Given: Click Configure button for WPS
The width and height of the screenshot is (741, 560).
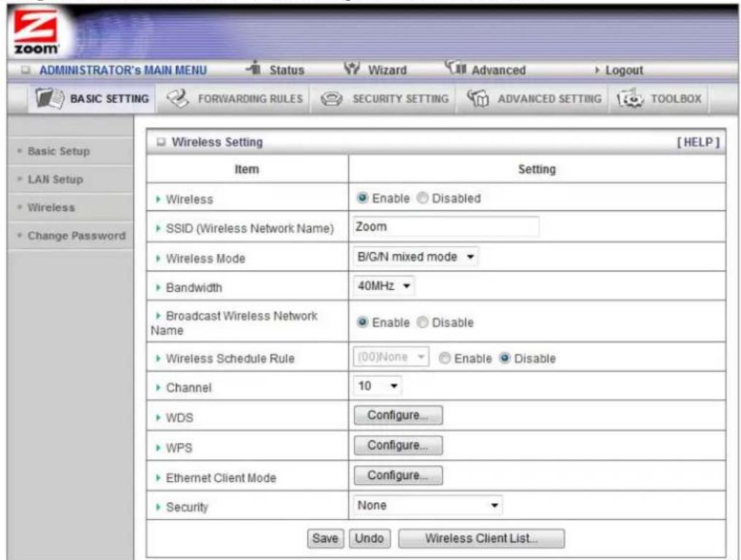Looking at the screenshot, I should tap(399, 445).
